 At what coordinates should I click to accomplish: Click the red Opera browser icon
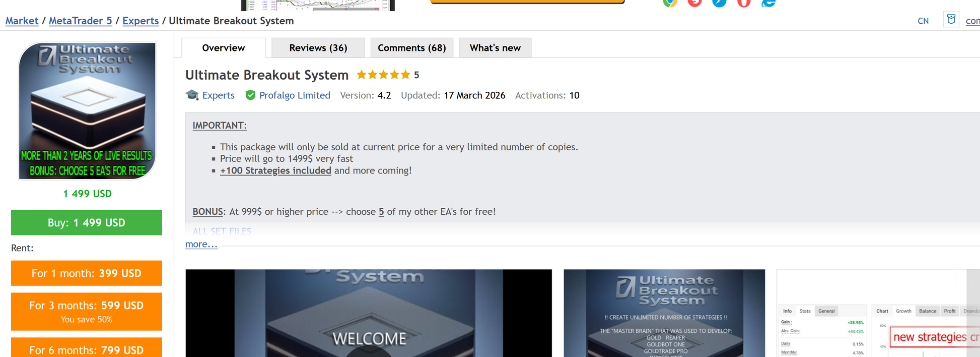pos(744,3)
